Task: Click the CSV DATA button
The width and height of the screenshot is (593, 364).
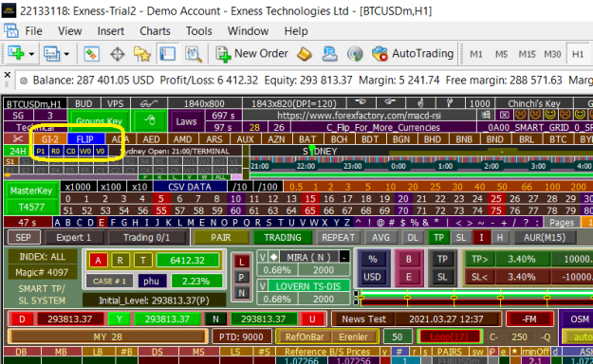Action: [190, 187]
